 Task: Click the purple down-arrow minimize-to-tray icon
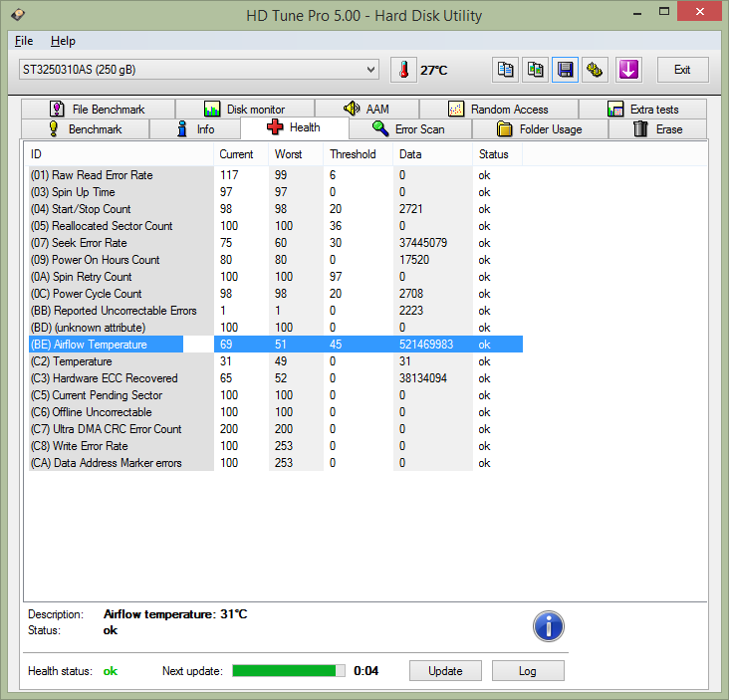click(628, 70)
